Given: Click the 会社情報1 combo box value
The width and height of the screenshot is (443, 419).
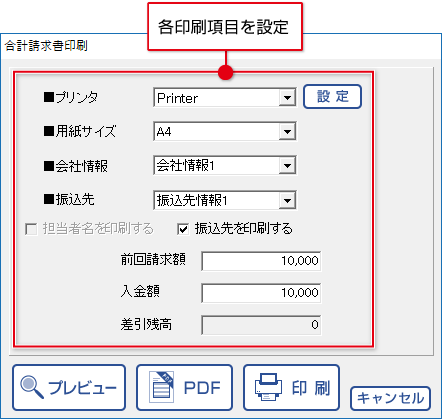Looking at the screenshot, I should [185, 165].
